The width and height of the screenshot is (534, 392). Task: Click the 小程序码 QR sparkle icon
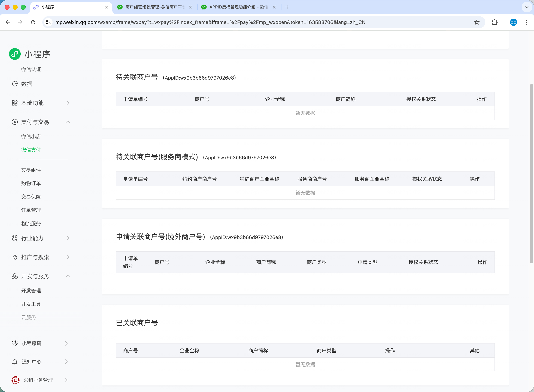pos(15,343)
